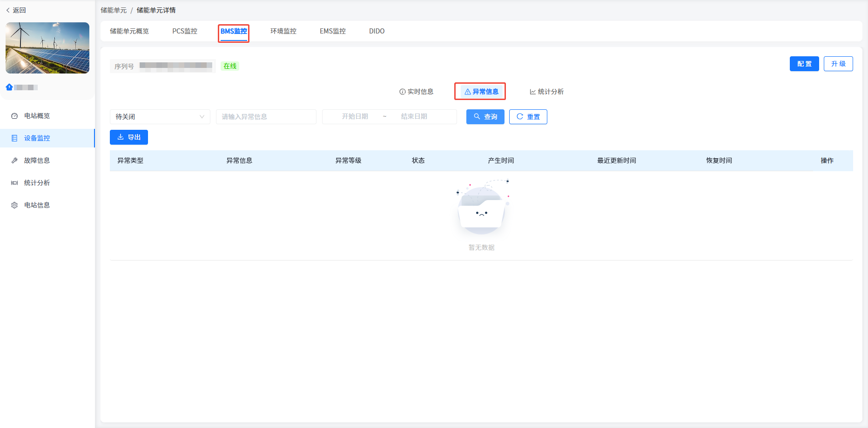Screen dimensions: 868x428
Task: Open the 结束日期 end date picker
Action: (414, 117)
